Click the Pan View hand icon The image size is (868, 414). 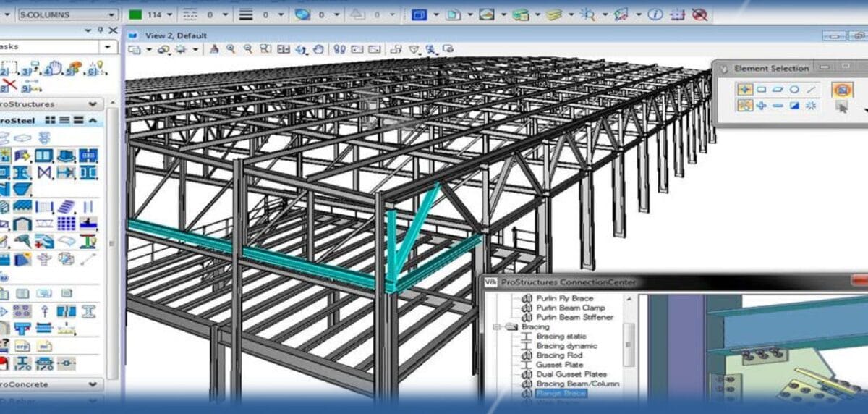point(318,49)
